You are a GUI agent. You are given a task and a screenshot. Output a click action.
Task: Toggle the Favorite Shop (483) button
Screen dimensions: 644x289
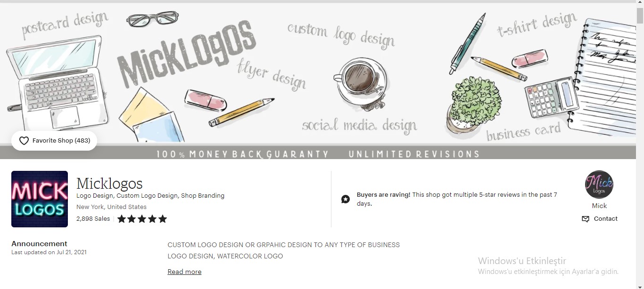54,141
